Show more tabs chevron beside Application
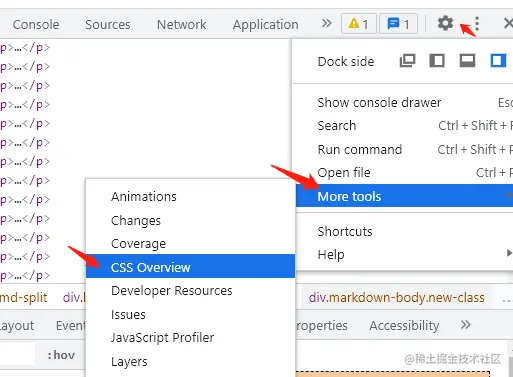The height and width of the screenshot is (377, 513). 327,23
